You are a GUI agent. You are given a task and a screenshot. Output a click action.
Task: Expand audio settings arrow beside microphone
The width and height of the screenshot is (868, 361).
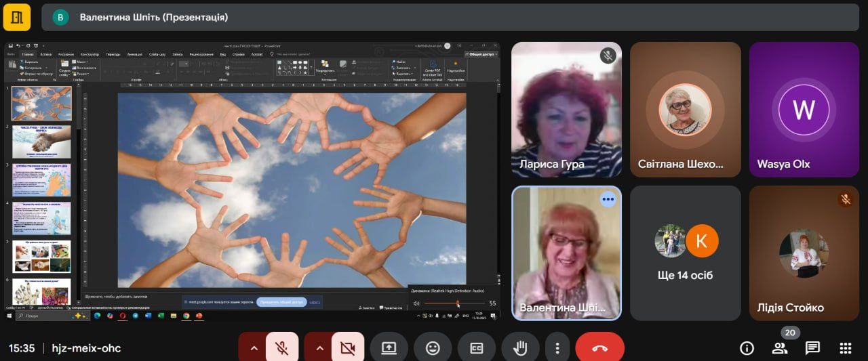coord(254,348)
